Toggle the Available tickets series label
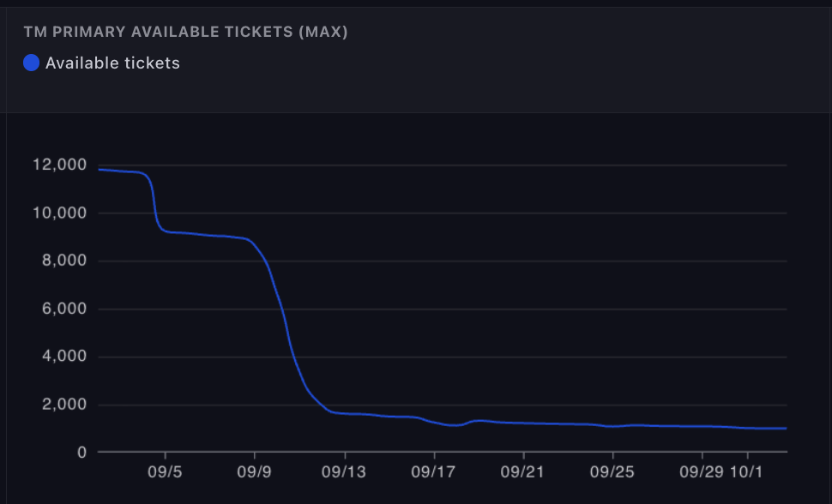832x504 pixels. coord(112,63)
